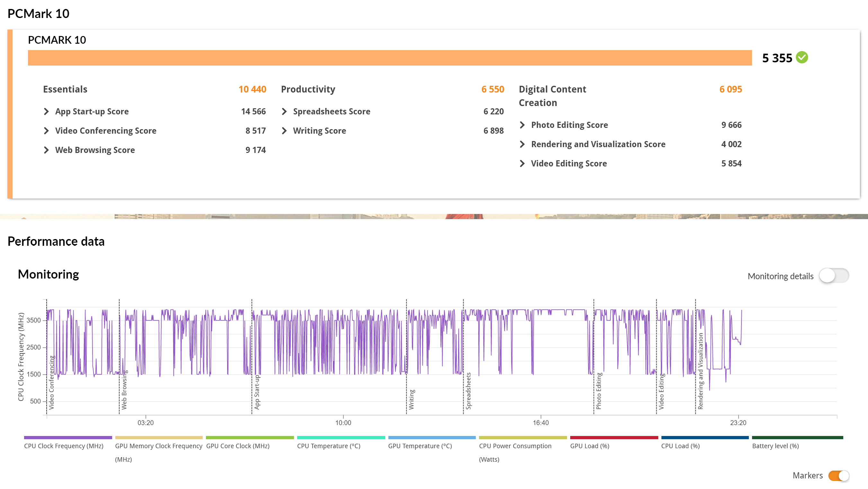Toggle the GPU Core Clock legend item

point(237,446)
